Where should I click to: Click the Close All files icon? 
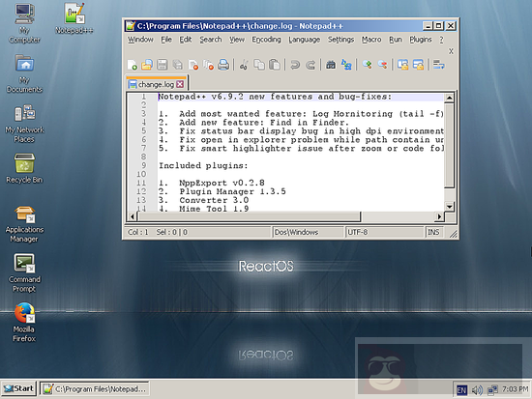point(208,65)
